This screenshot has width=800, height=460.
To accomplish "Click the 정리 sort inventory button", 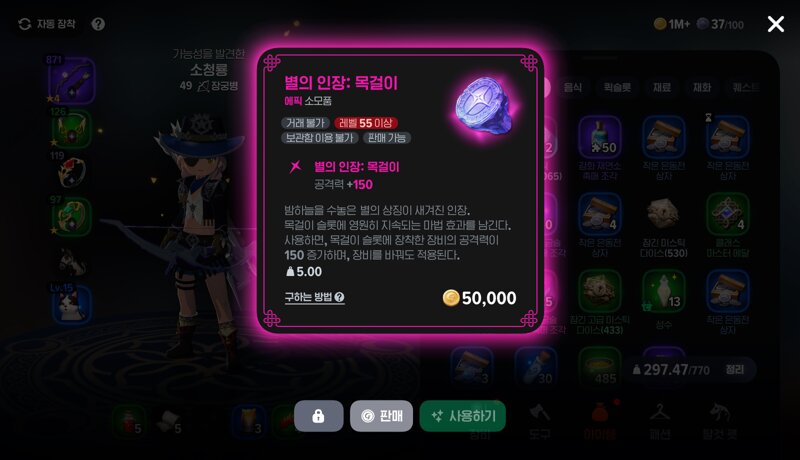I will (735, 370).
